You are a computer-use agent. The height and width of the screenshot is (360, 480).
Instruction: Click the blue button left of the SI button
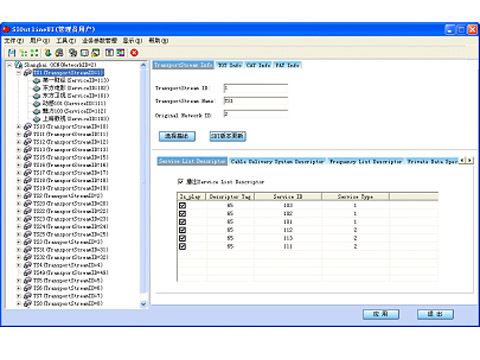tap(177, 136)
